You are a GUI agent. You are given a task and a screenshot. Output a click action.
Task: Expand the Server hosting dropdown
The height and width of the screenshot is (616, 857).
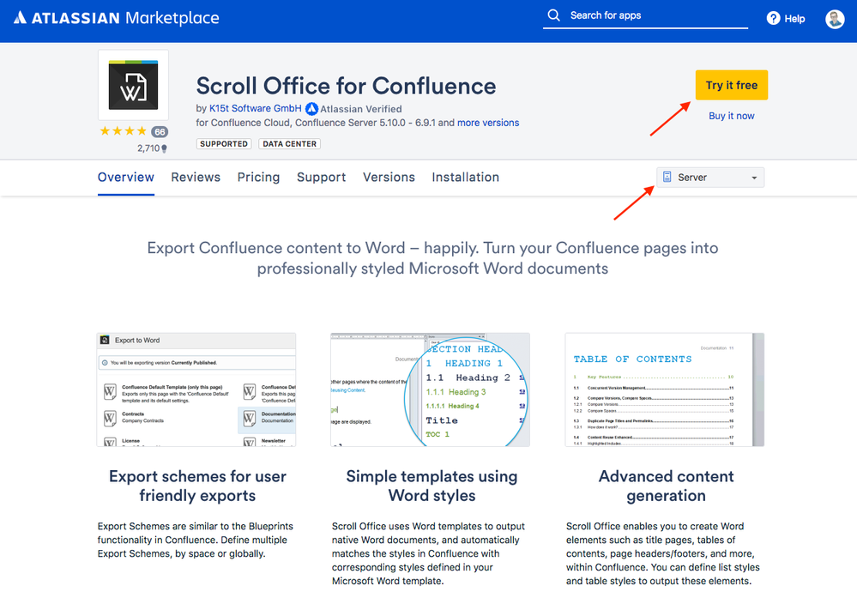710,177
